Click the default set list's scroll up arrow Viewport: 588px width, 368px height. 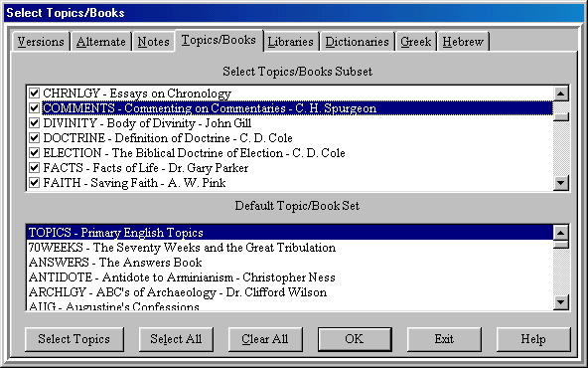click(561, 233)
